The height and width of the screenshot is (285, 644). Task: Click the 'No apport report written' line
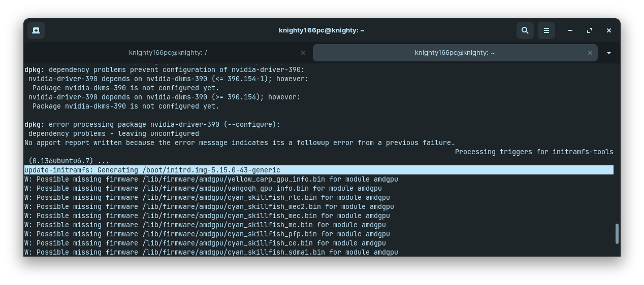[239, 143]
